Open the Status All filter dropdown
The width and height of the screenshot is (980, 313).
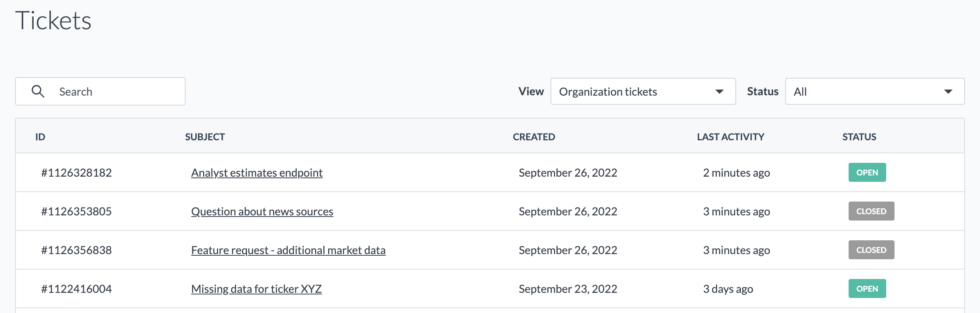875,91
